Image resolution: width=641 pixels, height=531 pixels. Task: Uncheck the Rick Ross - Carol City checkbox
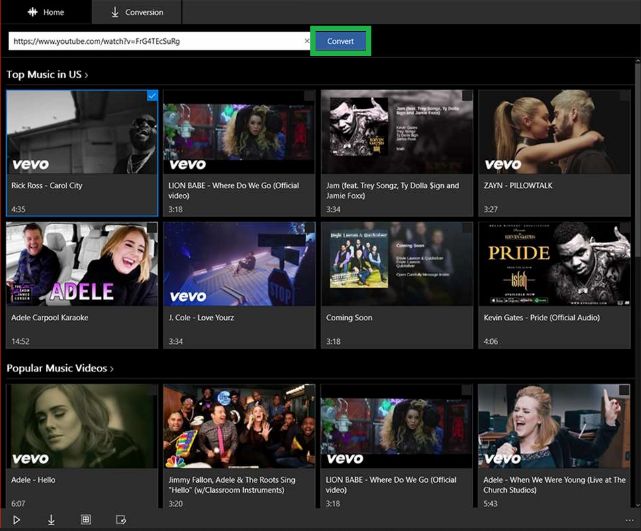pyautogui.click(x=152, y=96)
